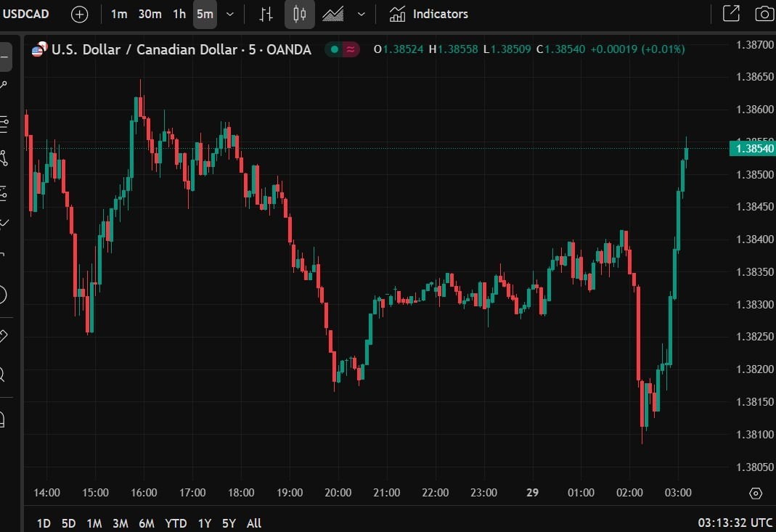Choose the Area chart style icon
The width and height of the screenshot is (776, 532).
pyautogui.click(x=333, y=14)
